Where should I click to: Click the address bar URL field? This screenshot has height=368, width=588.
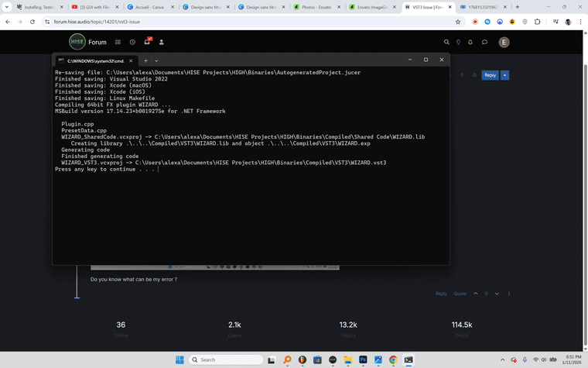(x=251, y=22)
